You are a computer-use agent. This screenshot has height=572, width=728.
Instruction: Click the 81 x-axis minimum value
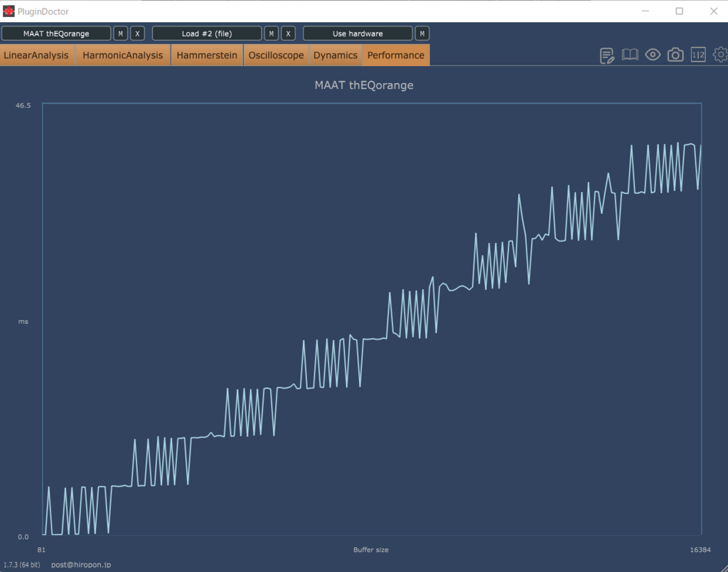[41, 550]
